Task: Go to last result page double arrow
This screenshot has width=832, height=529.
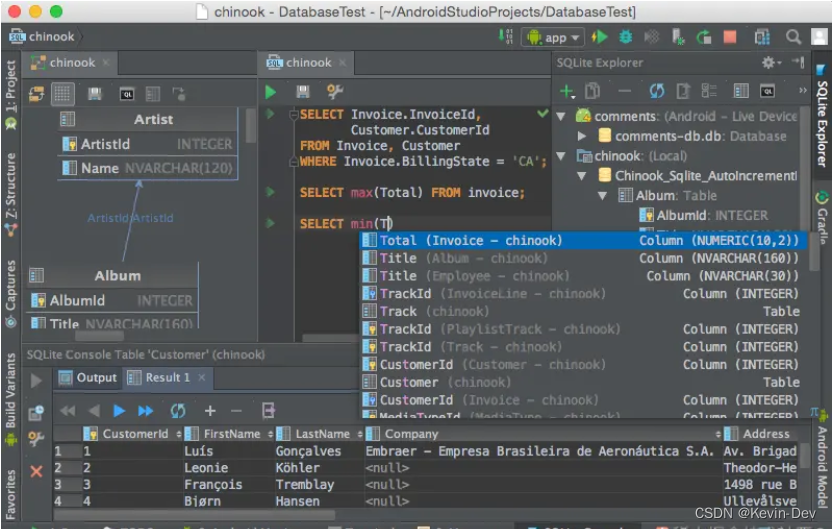Action: 145,411
